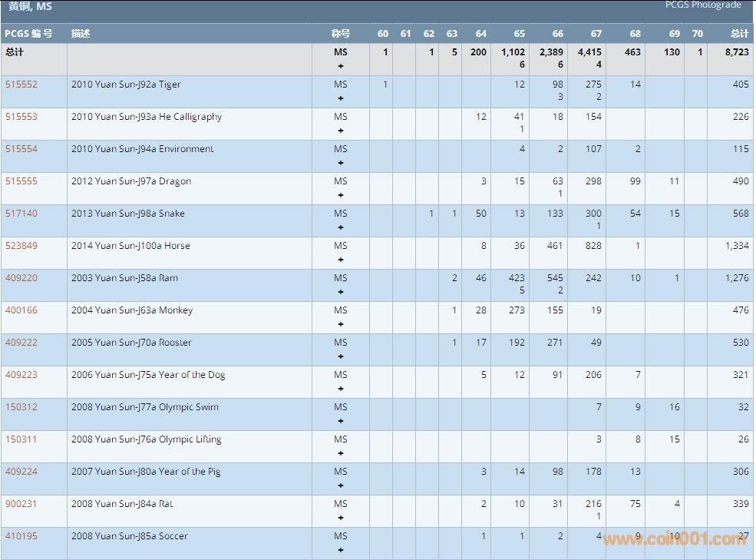Screen dimensions: 756x560
Task: Click the 总计 column header at right
Action: (739, 34)
